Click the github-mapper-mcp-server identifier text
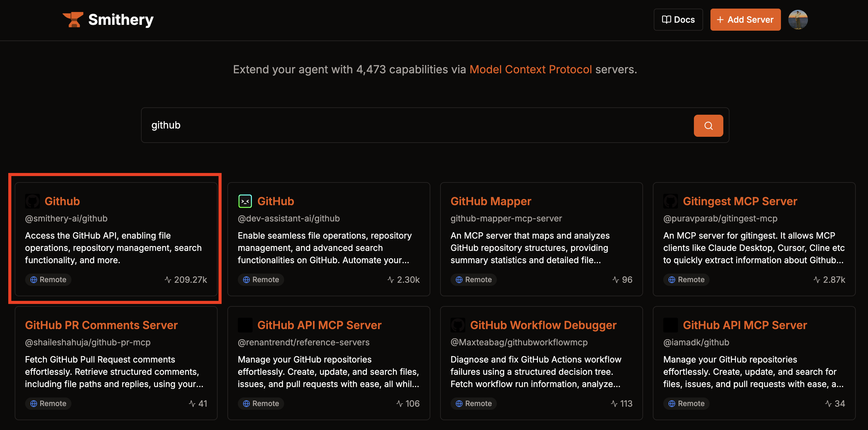The width and height of the screenshot is (868, 430). click(506, 219)
